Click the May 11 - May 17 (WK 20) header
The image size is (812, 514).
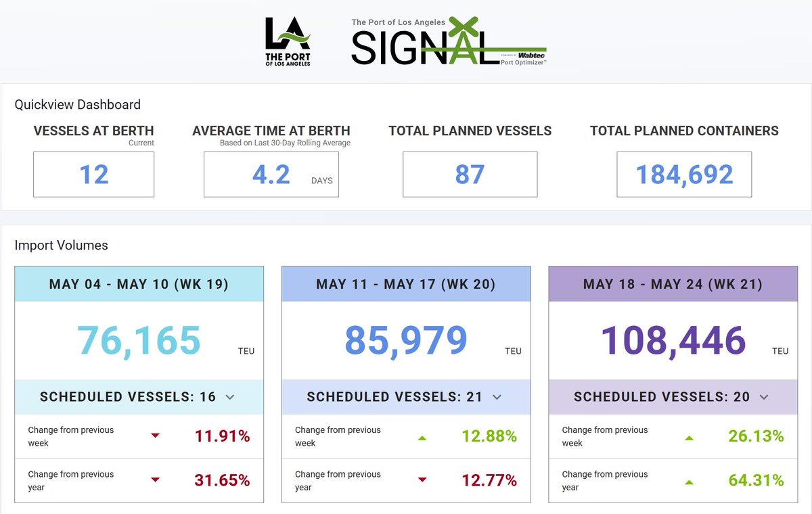(x=406, y=284)
